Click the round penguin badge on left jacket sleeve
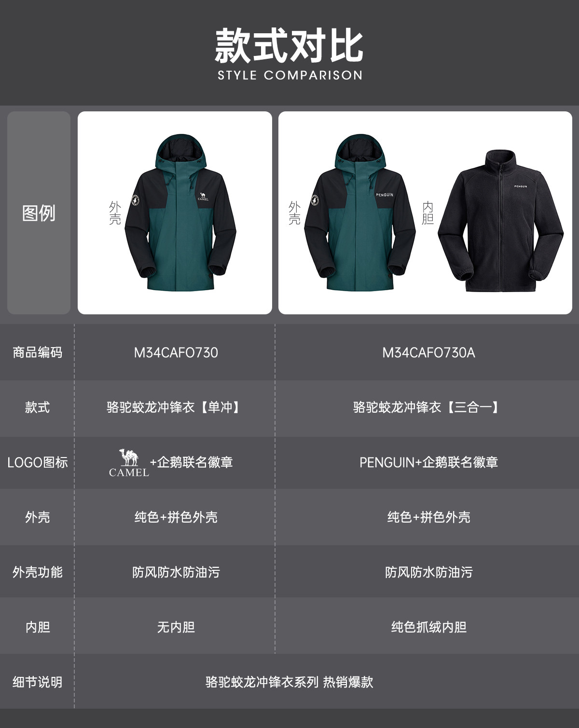This screenshot has height=728, width=579. tap(136, 200)
